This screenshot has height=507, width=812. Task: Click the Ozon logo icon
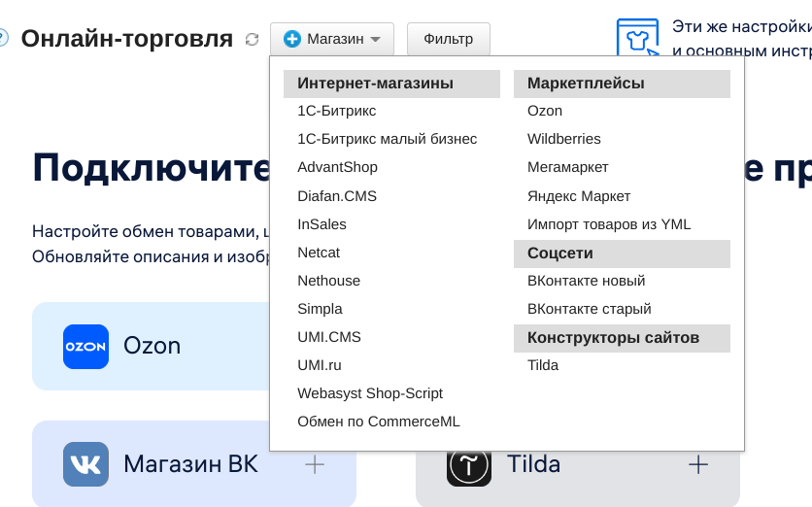click(86, 347)
